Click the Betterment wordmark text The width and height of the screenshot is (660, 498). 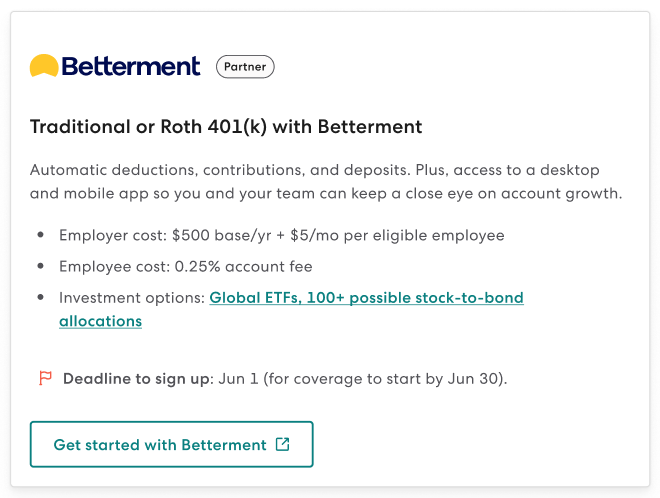pos(131,66)
